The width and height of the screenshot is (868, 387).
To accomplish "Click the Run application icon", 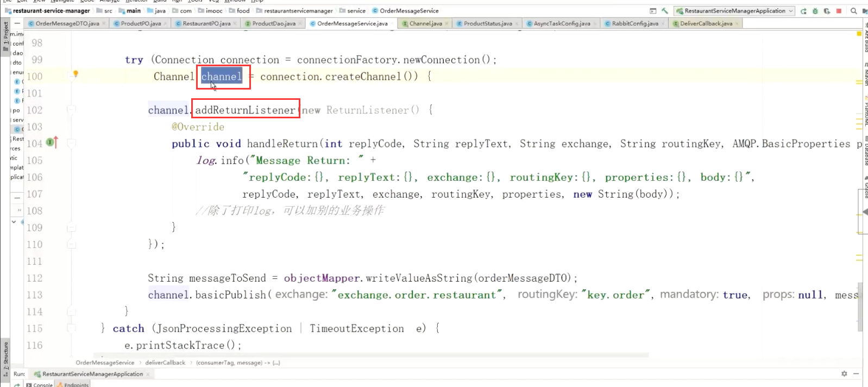I will click(x=803, y=11).
